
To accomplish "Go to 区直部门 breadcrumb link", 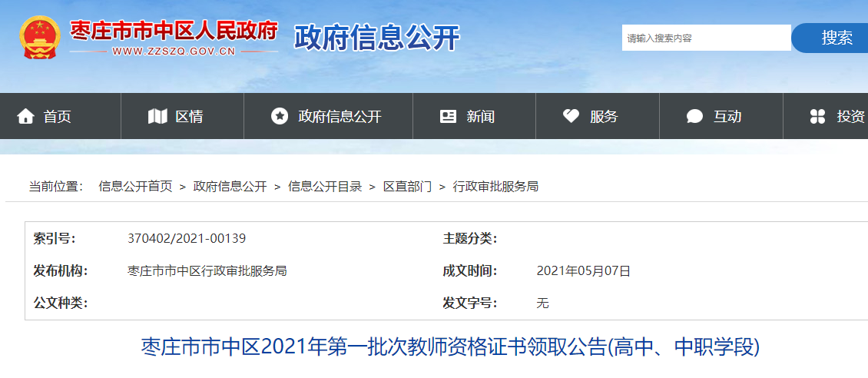I will (x=407, y=187).
